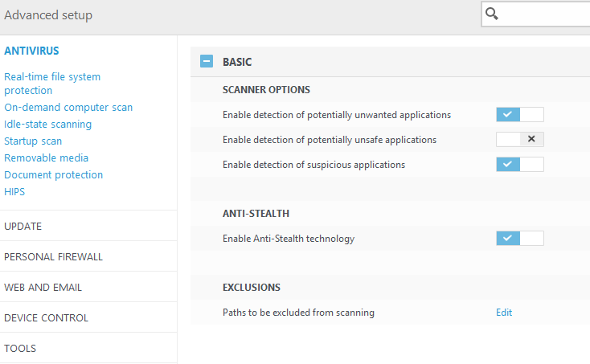Open DEVICE CONTROL category
Screen dimensions: 590x364
coord(46,318)
